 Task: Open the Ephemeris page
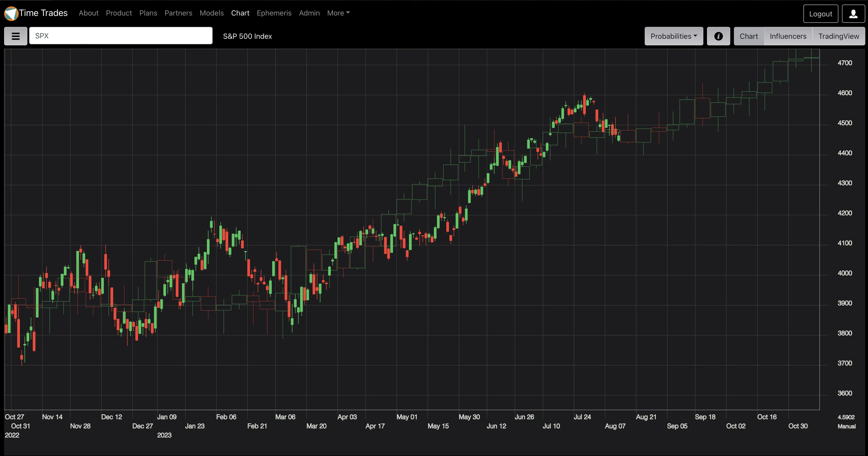coord(274,13)
